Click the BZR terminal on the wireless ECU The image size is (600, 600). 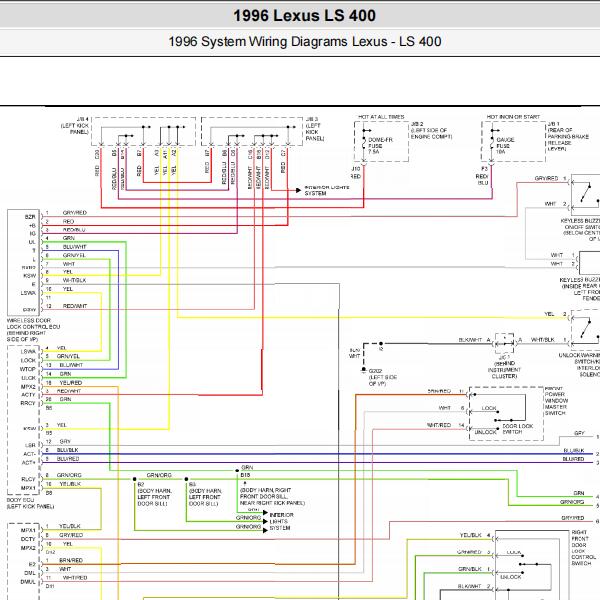(x=30, y=217)
